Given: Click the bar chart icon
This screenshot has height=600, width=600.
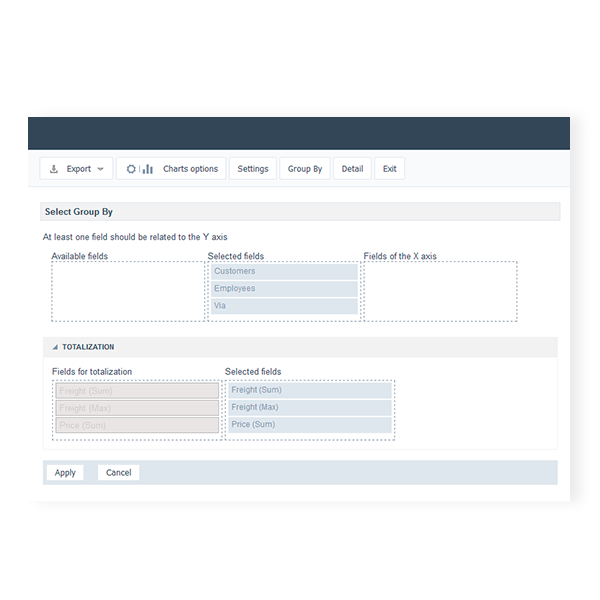Looking at the screenshot, I should (148, 169).
